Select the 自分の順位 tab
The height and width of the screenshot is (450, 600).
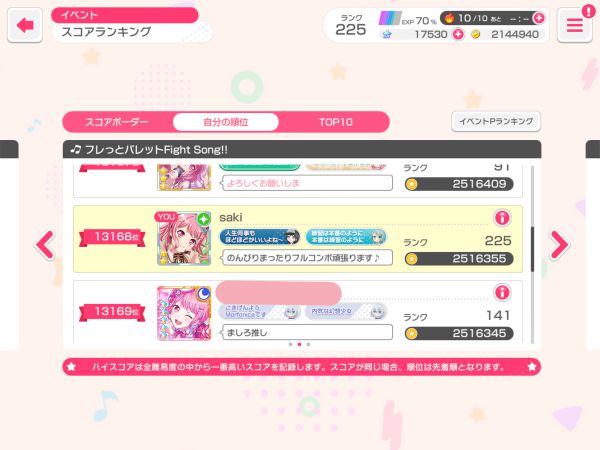(226, 122)
